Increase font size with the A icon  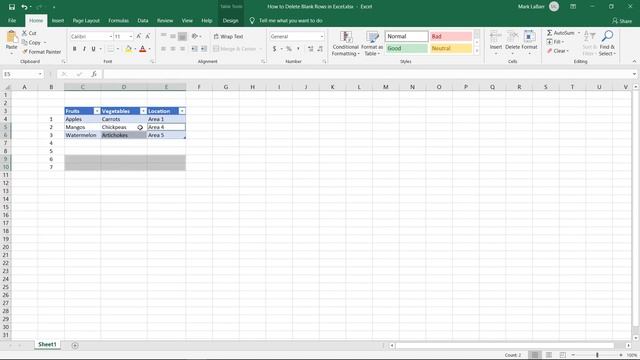click(139, 36)
